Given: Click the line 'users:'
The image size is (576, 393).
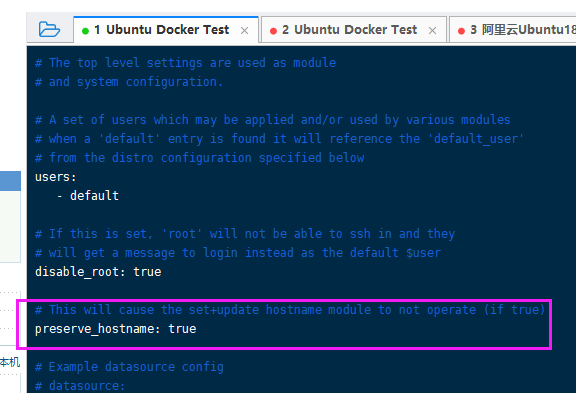Looking at the screenshot, I should tap(56, 177).
